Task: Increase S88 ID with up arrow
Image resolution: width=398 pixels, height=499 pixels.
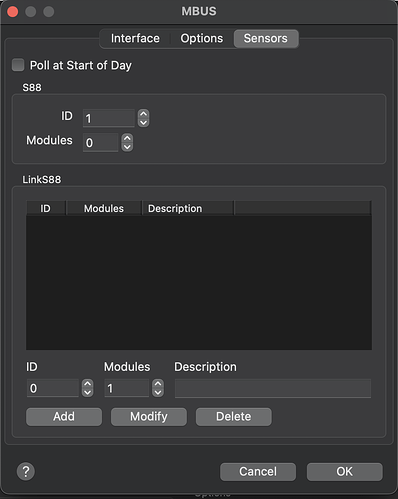Action: coord(143,114)
